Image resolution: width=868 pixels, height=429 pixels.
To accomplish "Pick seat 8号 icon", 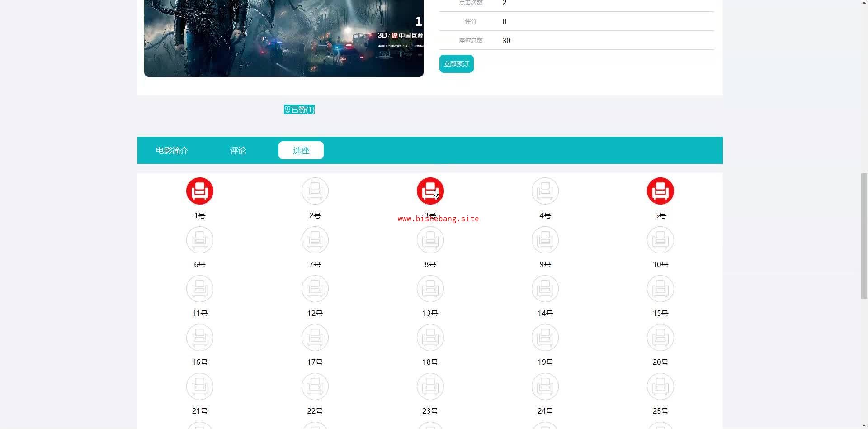I will 430,240.
